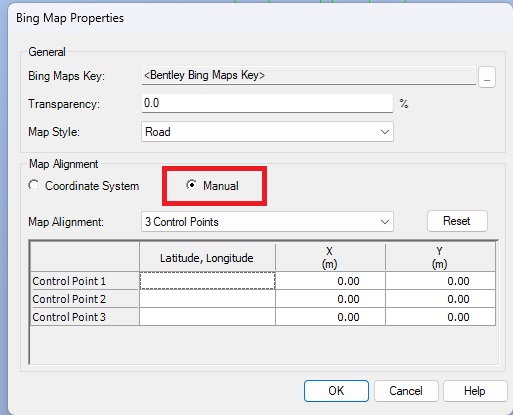Open the Map Style dropdown showing Road

pos(267,132)
